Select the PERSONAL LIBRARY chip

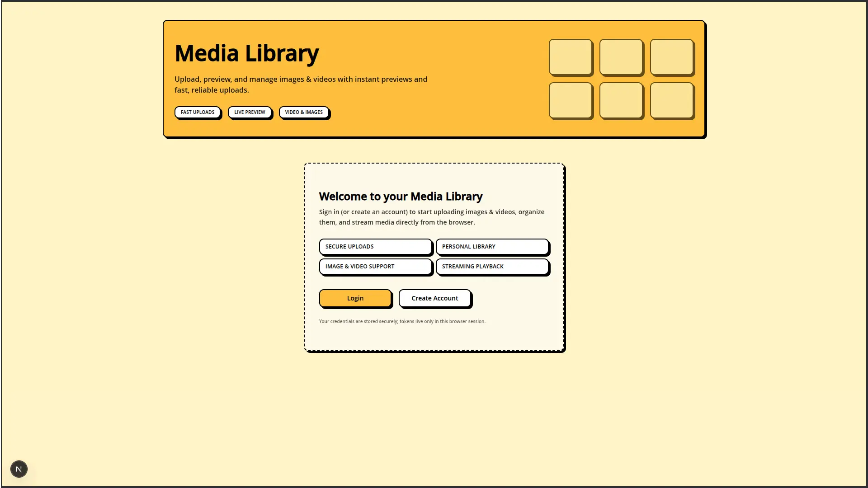(492, 246)
